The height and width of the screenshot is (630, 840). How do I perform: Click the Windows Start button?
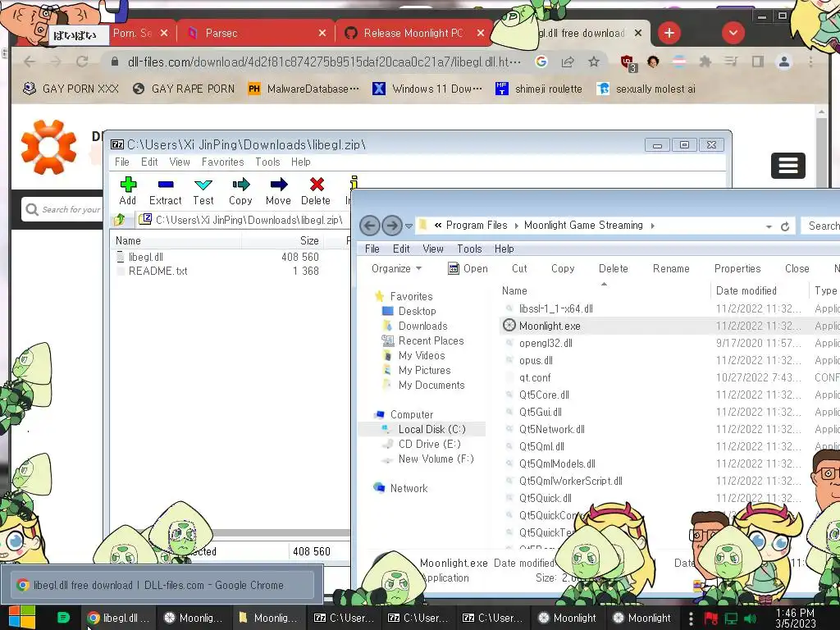click(x=21, y=618)
